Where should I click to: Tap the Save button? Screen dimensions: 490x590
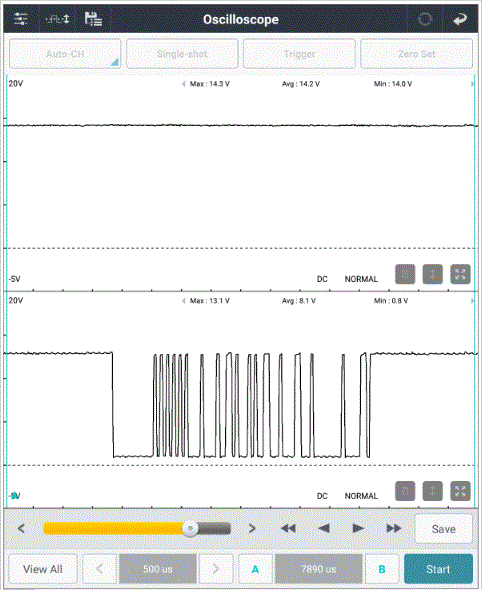pos(444,529)
